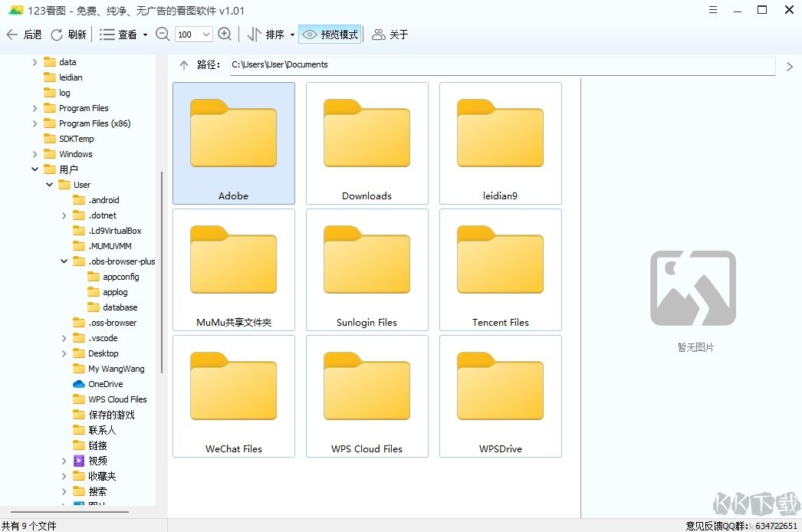Select SDKTemp in the folder tree
Image resolution: width=802 pixels, height=532 pixels.
(x=69, y=139)
